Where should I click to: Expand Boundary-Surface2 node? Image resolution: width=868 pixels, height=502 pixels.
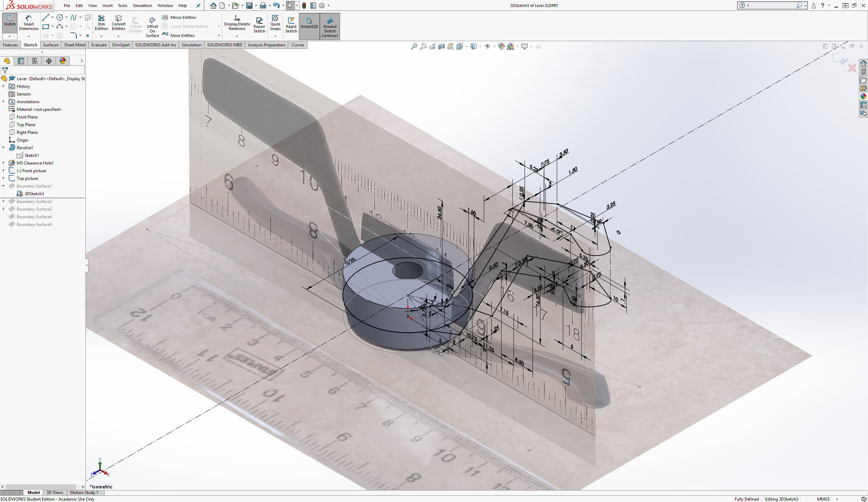pyautogui.click(x=3, y=201)
